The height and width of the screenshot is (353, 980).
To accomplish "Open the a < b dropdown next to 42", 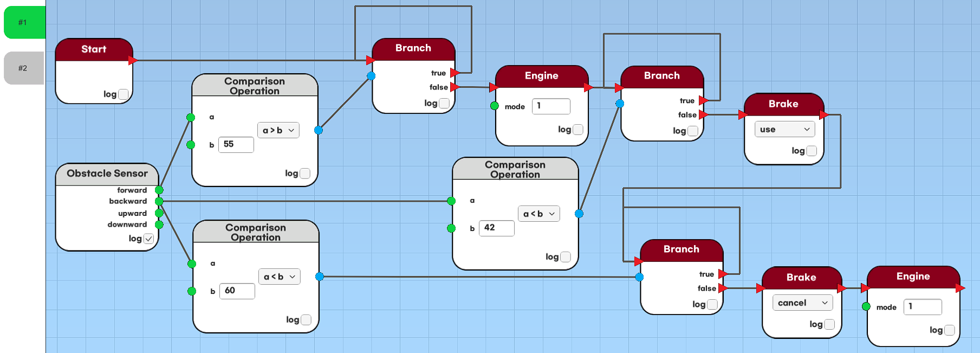I will coord(539,214).
